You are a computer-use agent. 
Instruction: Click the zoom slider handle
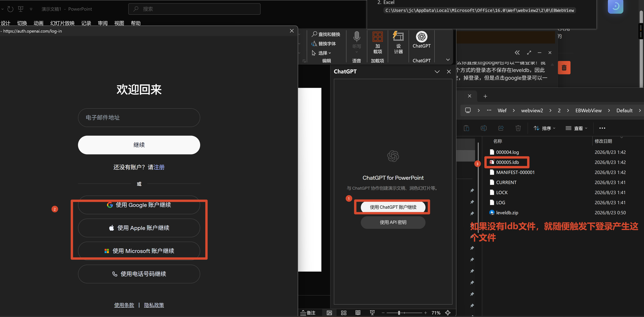tap(399, 313)
